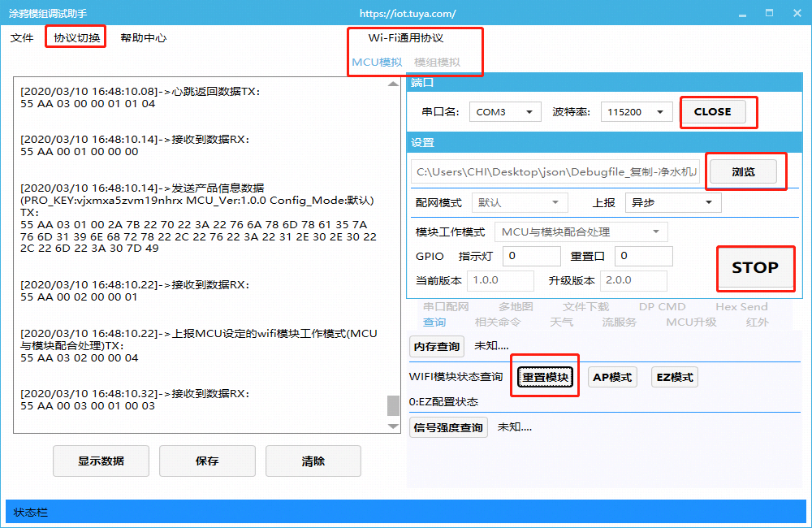Click the 指示灯 GPIO input field

click(x=532, y=257)
